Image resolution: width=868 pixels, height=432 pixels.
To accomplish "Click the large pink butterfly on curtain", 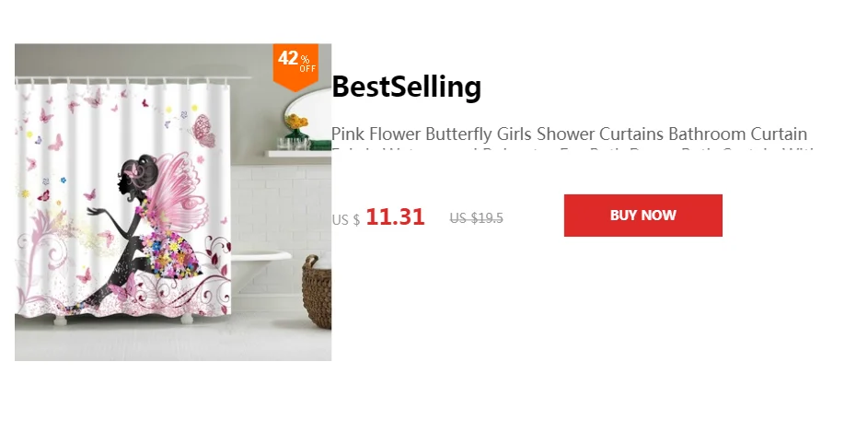I will click(203, 130).
